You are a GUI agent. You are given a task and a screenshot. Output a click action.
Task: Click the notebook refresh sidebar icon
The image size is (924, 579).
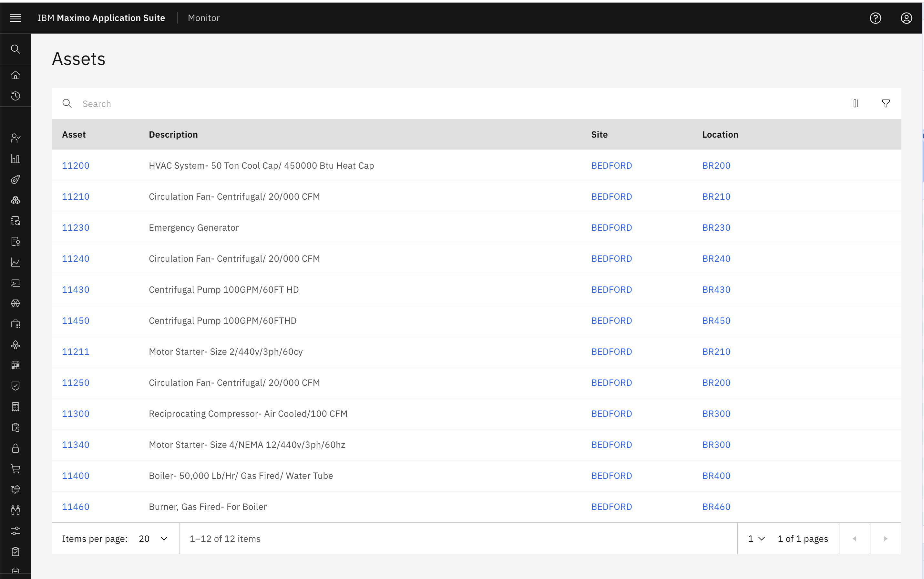pos(15,221)
